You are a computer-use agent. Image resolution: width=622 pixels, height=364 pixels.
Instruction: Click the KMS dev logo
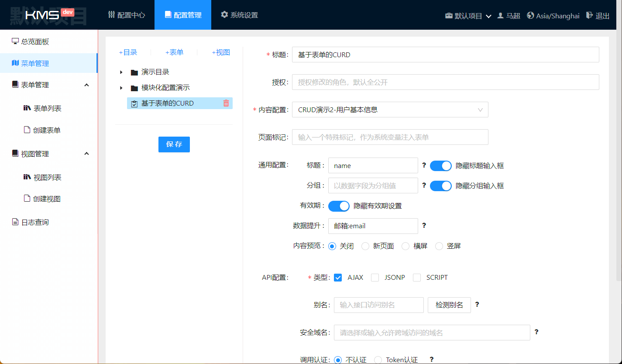[x=49, y=15]
